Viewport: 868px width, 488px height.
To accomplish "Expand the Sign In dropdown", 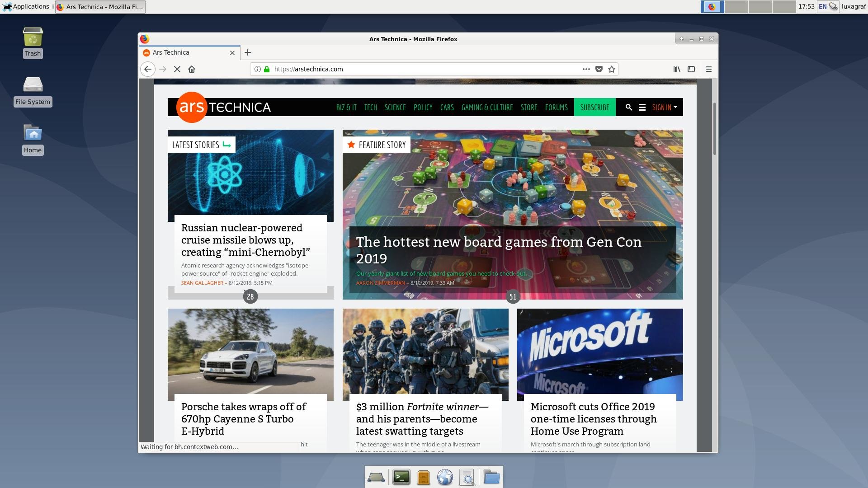I will 665,107.
